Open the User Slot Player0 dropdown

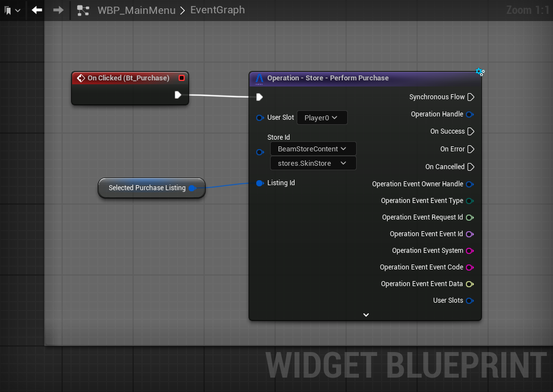click(322, 118)
